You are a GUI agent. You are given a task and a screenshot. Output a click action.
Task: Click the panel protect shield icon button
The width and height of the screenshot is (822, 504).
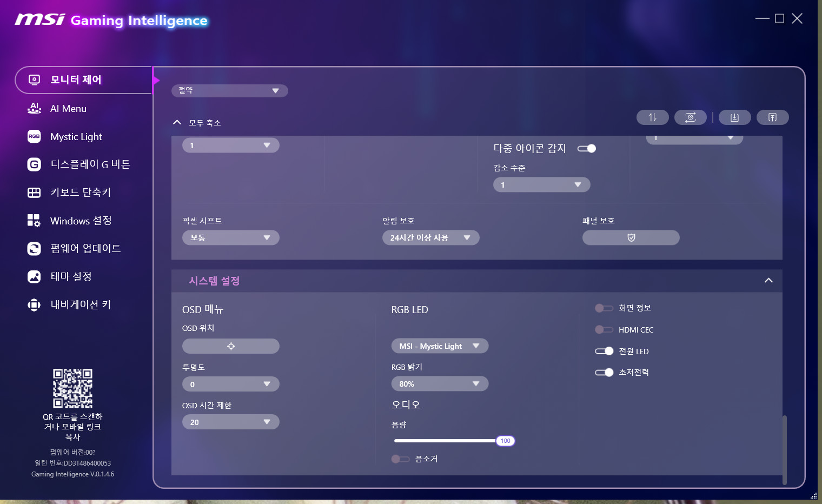click(x=631, y=238)
